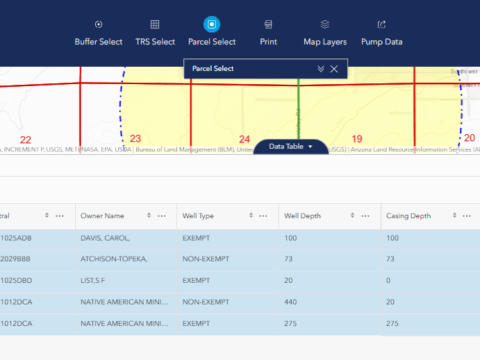Image resolution: width=480 pixels, height=360 pixels.
Task: Open the Map Layers icon
Action: 325,24
